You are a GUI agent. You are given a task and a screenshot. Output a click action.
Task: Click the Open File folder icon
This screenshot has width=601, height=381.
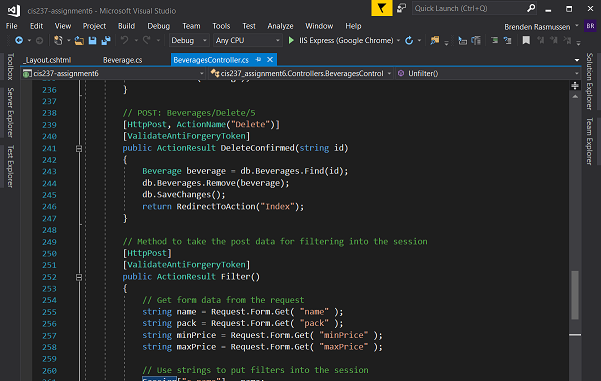point(79,40)
